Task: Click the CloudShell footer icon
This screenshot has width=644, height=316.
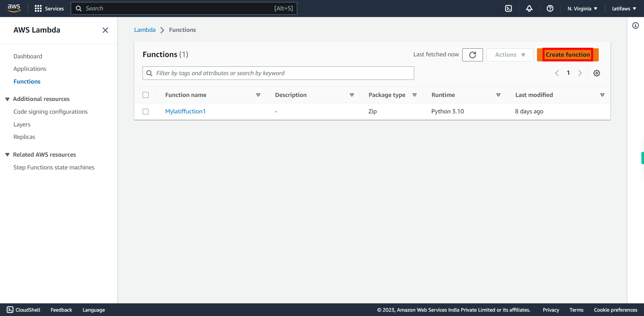Action: (x=10, y=310)
